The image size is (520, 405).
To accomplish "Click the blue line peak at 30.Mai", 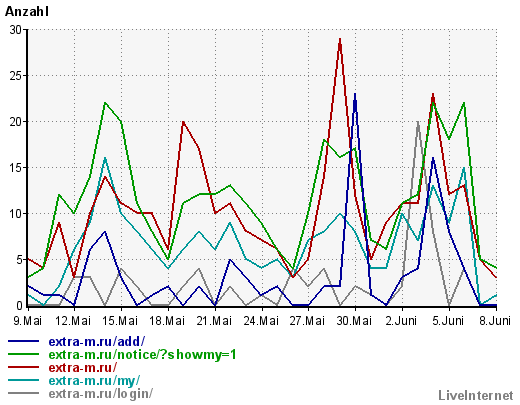I will pyautogui.click(x=355, y=95).
